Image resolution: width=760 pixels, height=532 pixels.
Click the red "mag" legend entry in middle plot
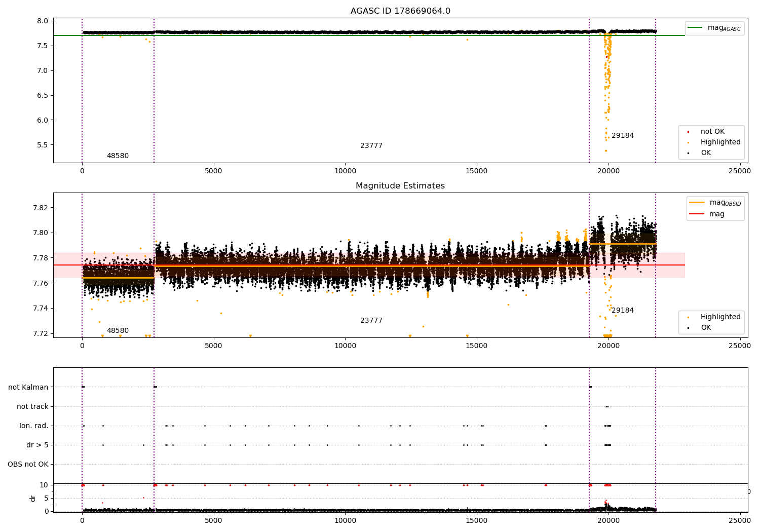(707, 214)
